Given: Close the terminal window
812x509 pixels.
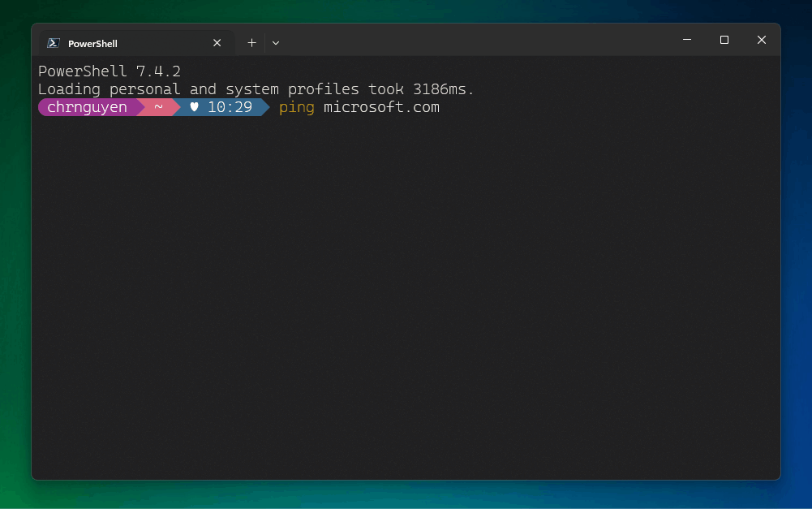Looking at the screenshot, I should [762, 40].
